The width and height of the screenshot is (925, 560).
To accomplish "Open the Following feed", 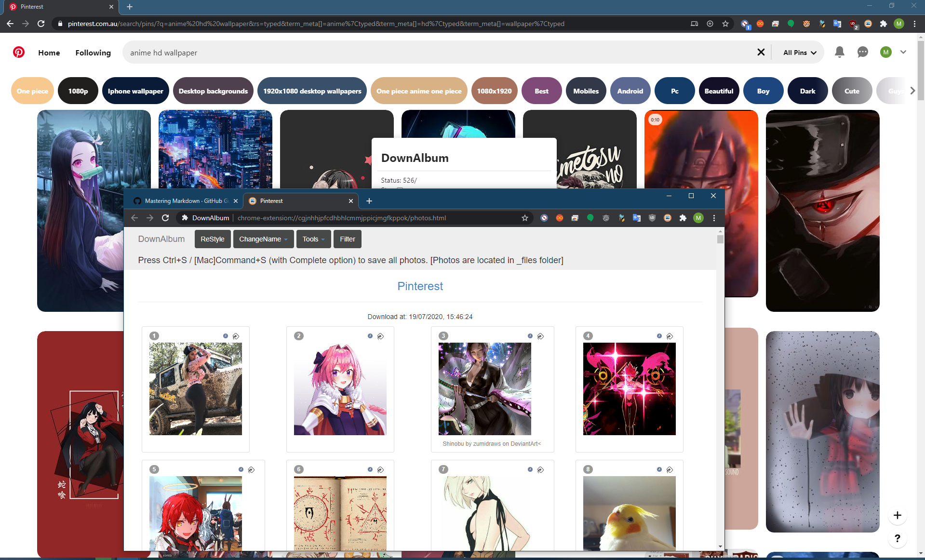I will click(x=93, y=53).
